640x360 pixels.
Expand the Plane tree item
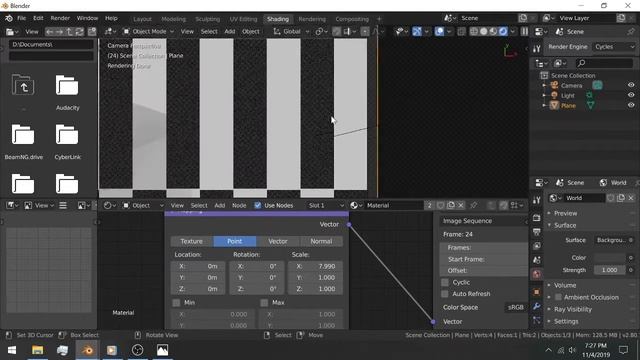pyautogui.click(x=544, y=105)
